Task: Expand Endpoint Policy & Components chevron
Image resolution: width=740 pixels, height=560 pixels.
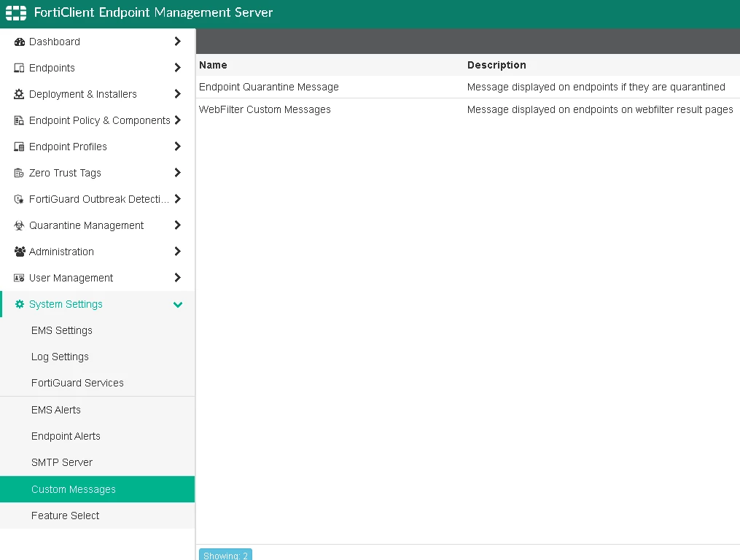Action: click(177, 120)
